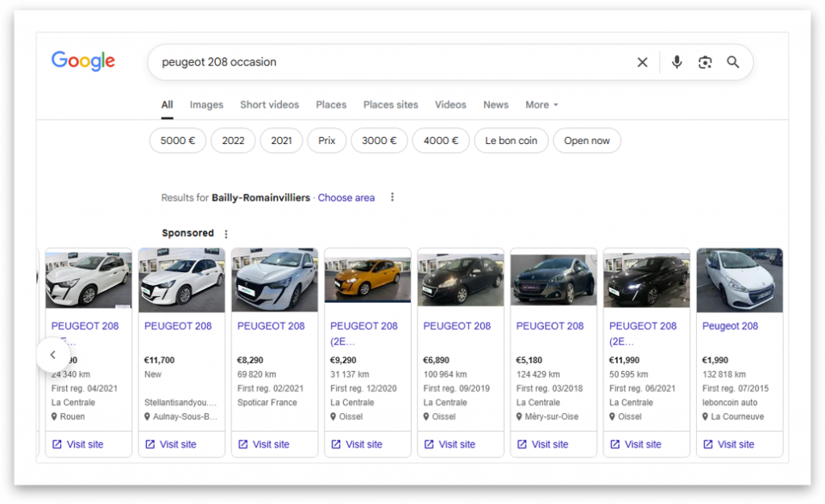Select the Le bon coin chip
This screenshot has width=825, height=504.
coord(511,140)
